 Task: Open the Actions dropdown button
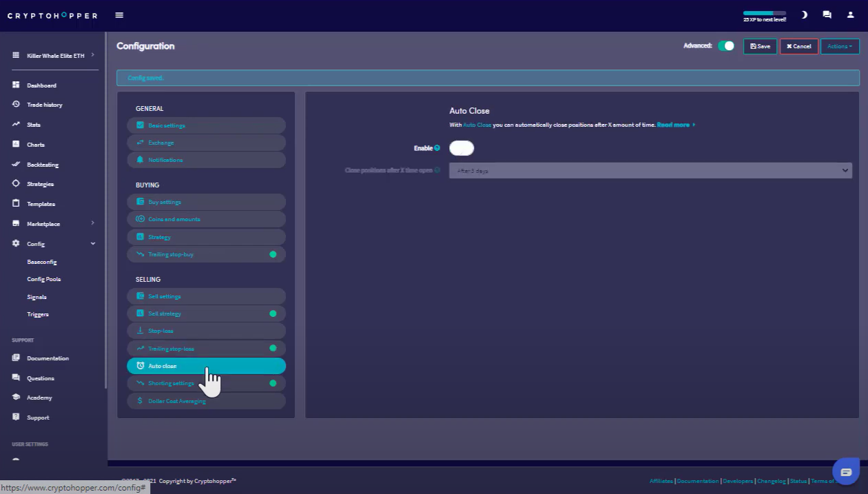[840, 46]
